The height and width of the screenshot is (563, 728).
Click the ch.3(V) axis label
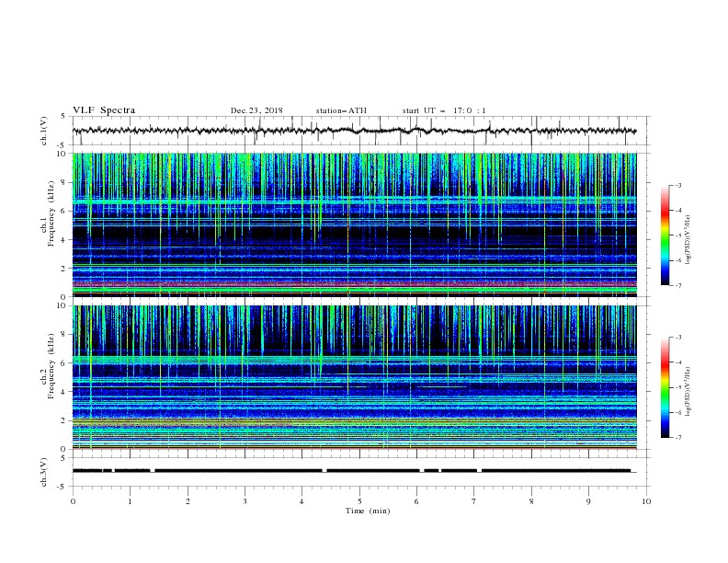tap(43, 472)
